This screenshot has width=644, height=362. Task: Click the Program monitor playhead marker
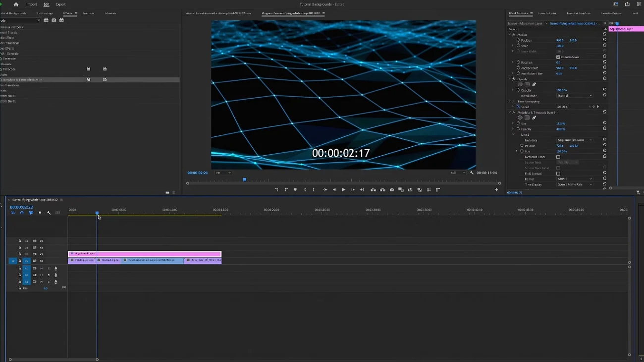pos(244,180)
